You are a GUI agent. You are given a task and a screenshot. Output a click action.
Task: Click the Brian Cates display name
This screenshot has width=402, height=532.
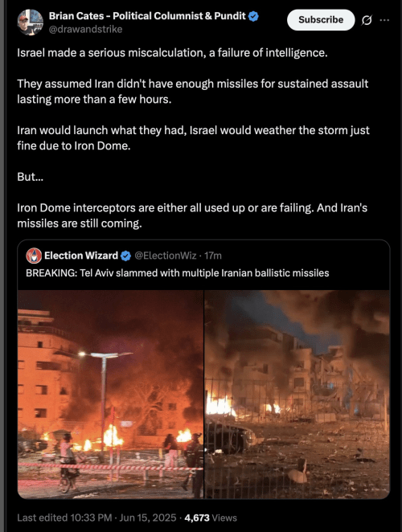147,16
